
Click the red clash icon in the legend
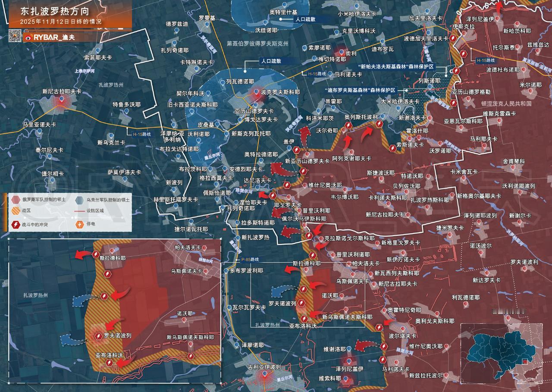click(x=16, y=224)
